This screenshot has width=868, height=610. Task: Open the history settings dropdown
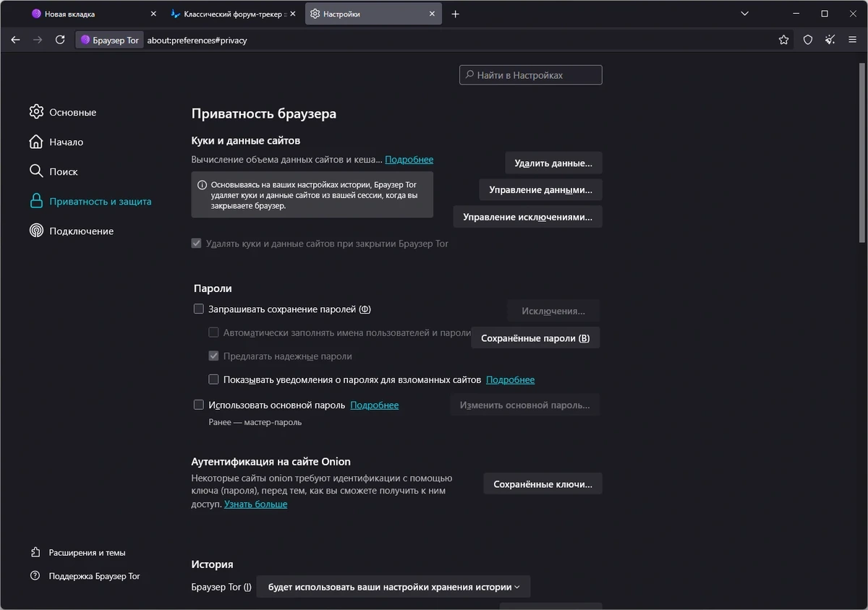point(393,587)
